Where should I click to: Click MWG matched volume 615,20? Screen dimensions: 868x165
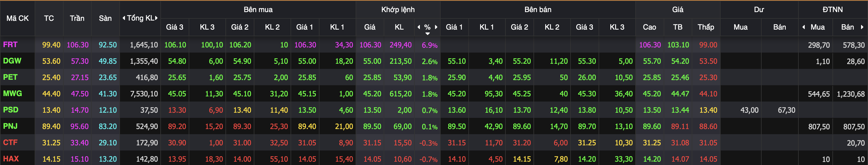pyautogui.click(x=401, y=94)
